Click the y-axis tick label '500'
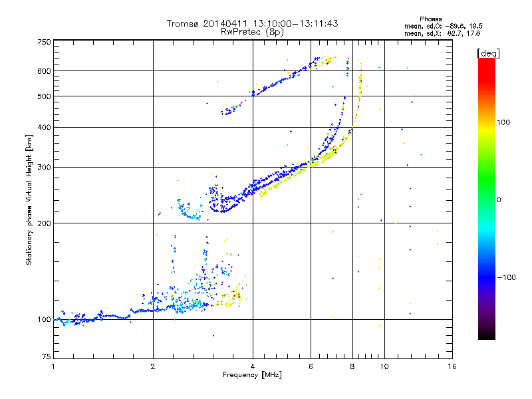 44,96
